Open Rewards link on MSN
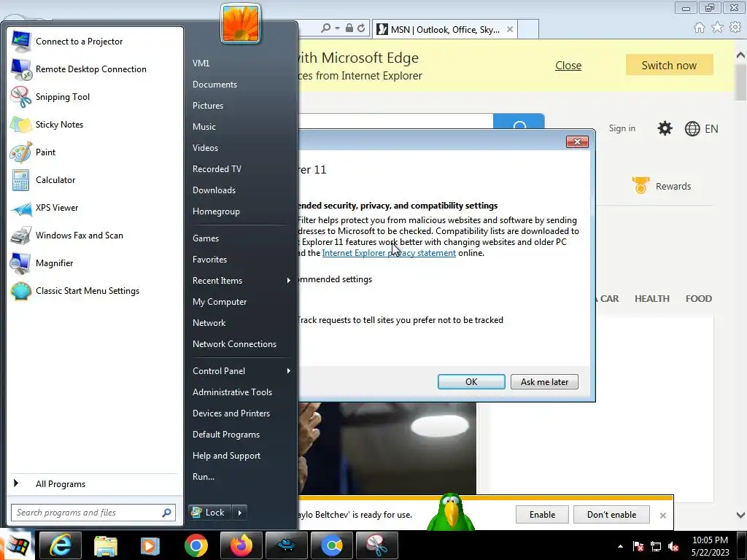The height and width of the screenshot is (560, 747). [x=661, y=186]
